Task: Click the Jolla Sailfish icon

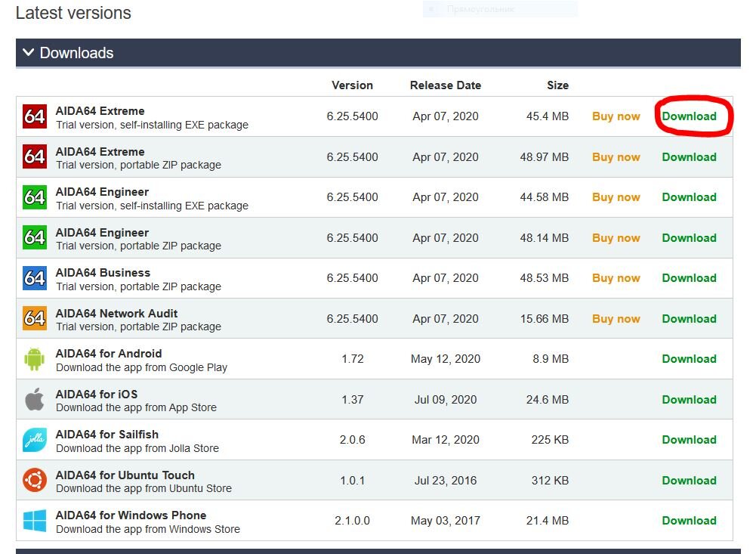Action: point(35,440)
